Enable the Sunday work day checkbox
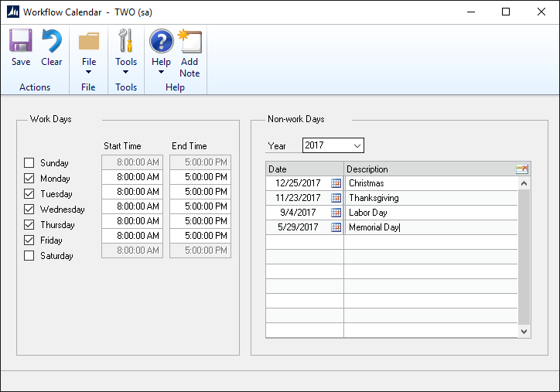Screen dimensions: 560x392 [29, 163]
